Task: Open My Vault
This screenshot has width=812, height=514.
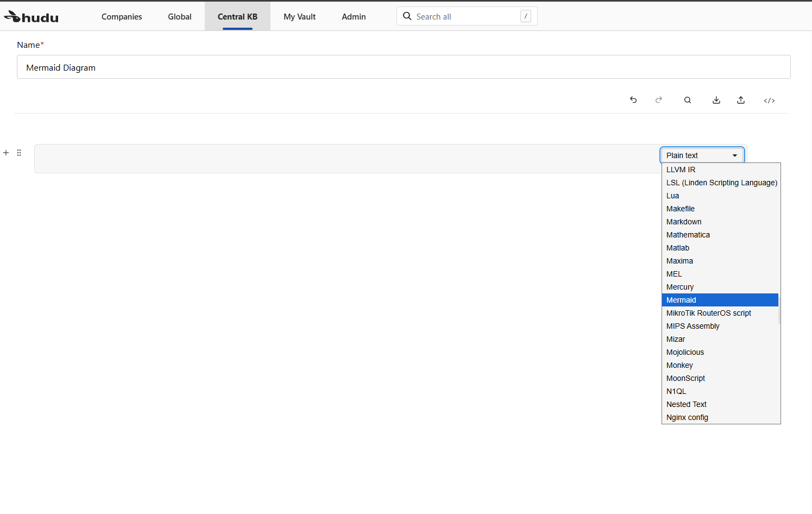Action: (299, 17)
